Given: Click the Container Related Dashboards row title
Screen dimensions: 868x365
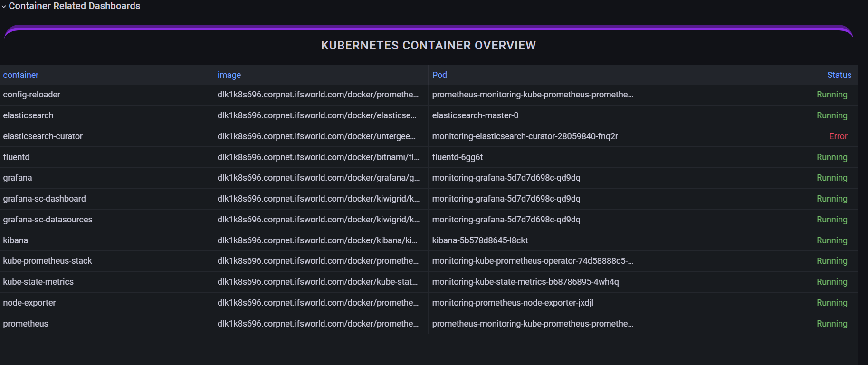Looking at the screenshot, I should tap(75, 6).
